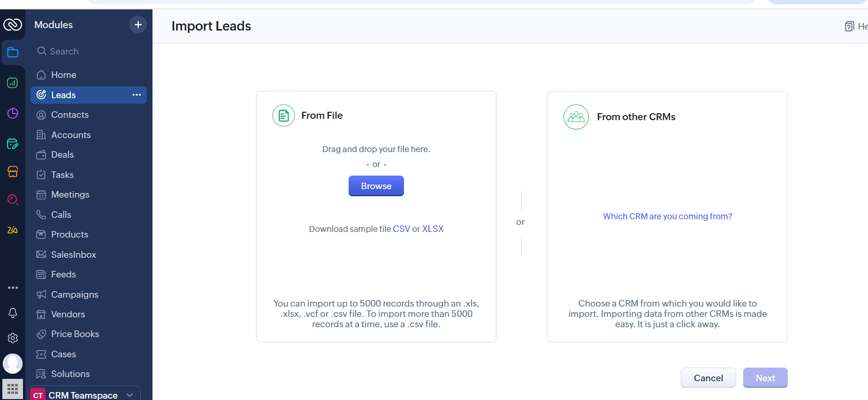Click the Search field in sidebar
This screenshot has height=400, width=868.
tap(64, 51)
